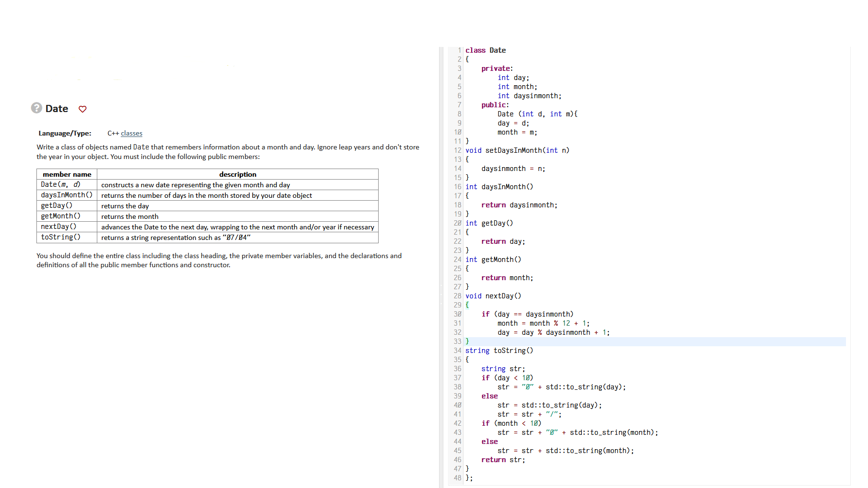The width and height of the screenshot is (868, 488).
Task: Favorite the Date problem via the heart icon
Action: (x=82, y=109)
